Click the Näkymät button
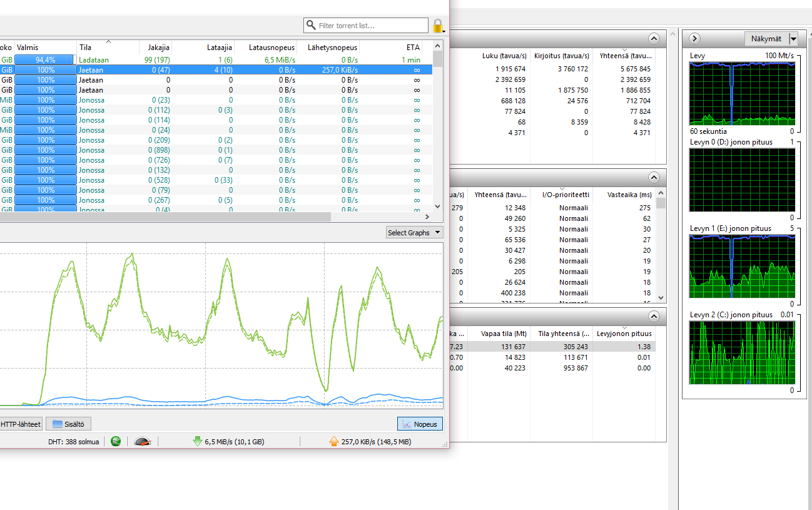 coord(766,39)
